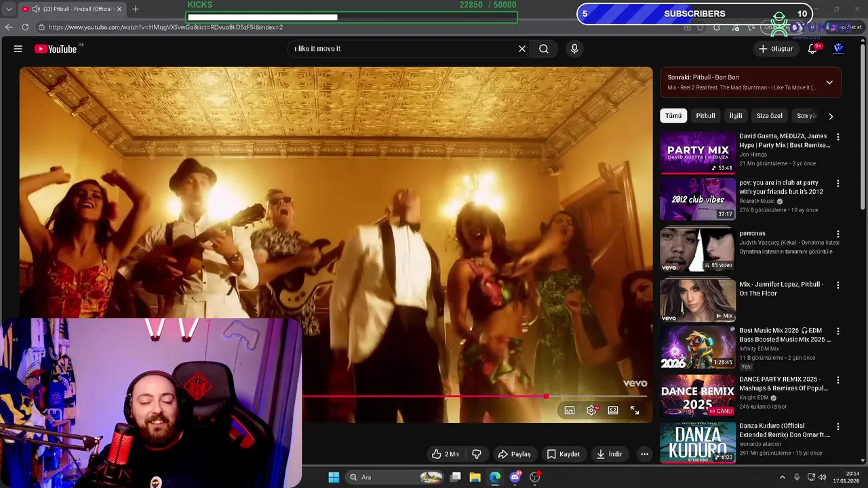This screenshot has width=868, height=488.
Task: Select the İlgili filter chip
Action: [x=736, y=116]
